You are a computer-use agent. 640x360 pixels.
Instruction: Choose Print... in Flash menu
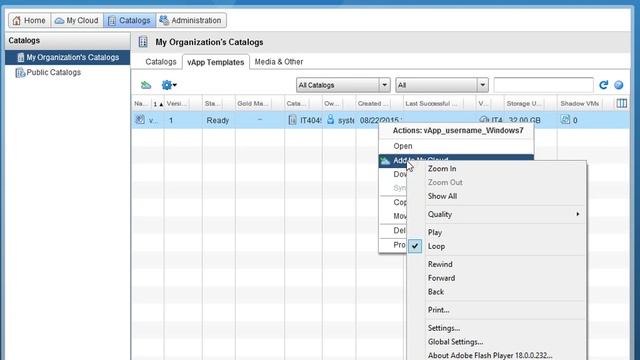[x=438, y=310]
